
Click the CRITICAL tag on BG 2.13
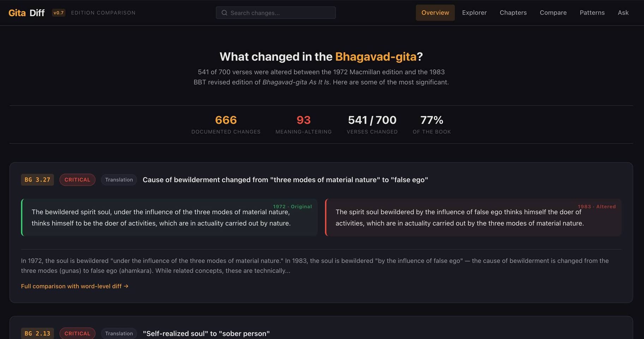click(x=77, y=333)
